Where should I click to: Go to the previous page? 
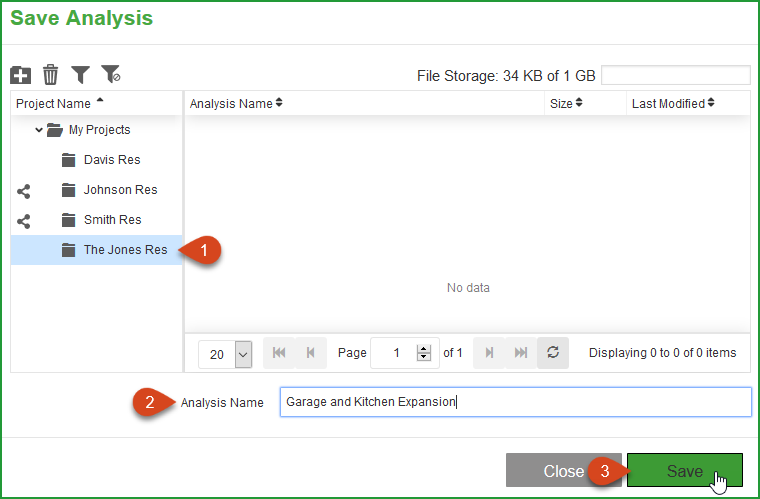click(311, 353)
